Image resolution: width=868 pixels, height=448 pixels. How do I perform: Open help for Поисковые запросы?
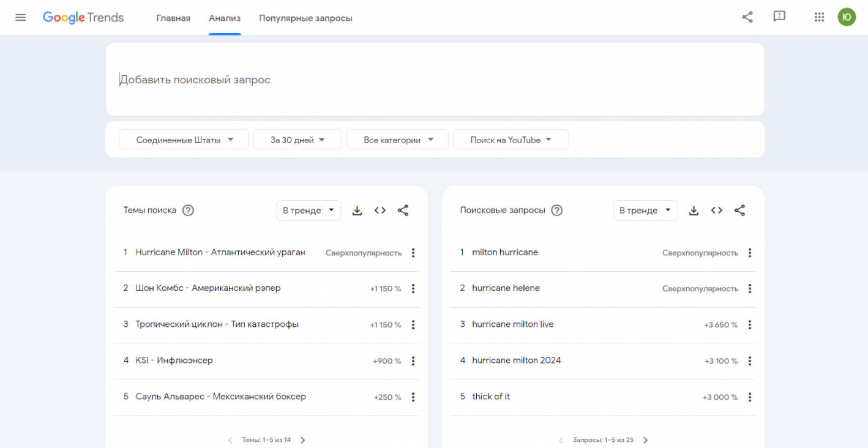[556, 211]
